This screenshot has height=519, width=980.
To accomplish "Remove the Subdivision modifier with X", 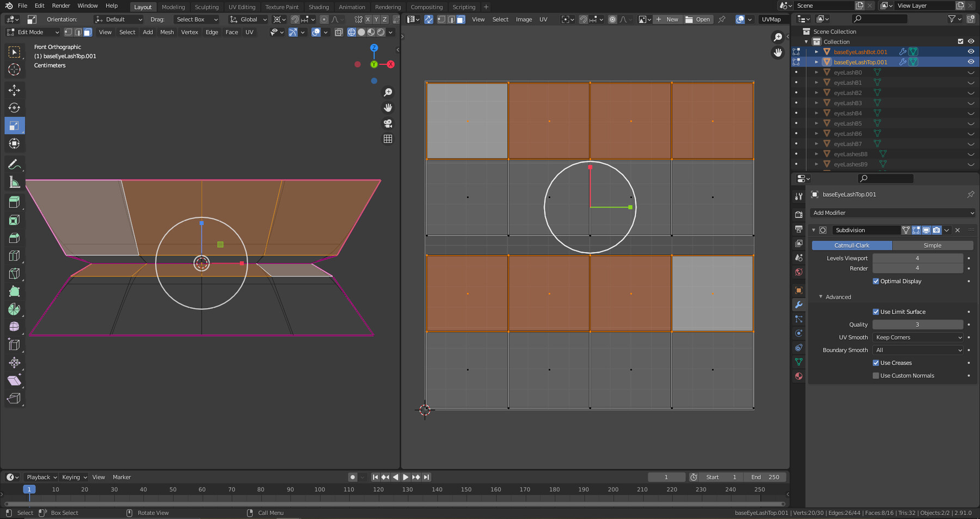I will coord(957,230).
